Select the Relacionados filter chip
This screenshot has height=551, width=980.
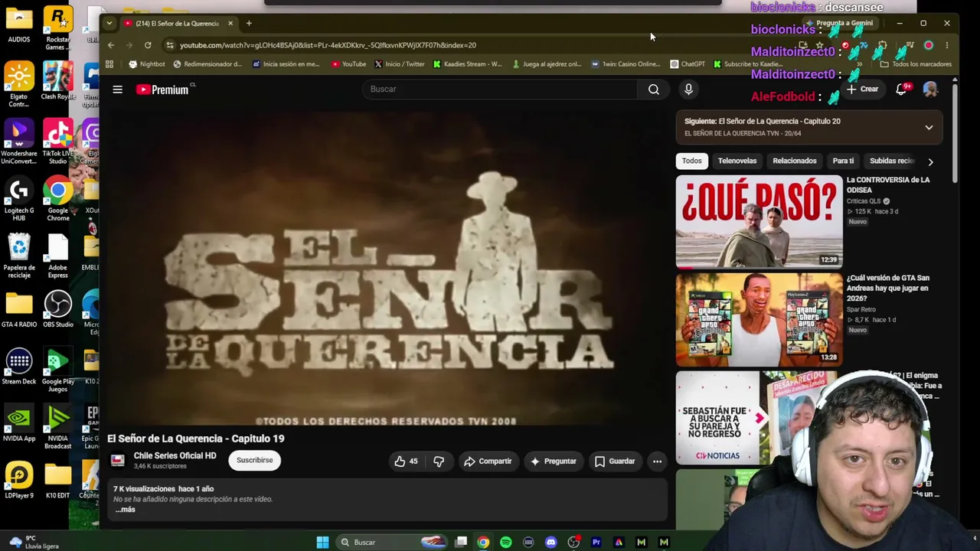[x=795, y=161]
